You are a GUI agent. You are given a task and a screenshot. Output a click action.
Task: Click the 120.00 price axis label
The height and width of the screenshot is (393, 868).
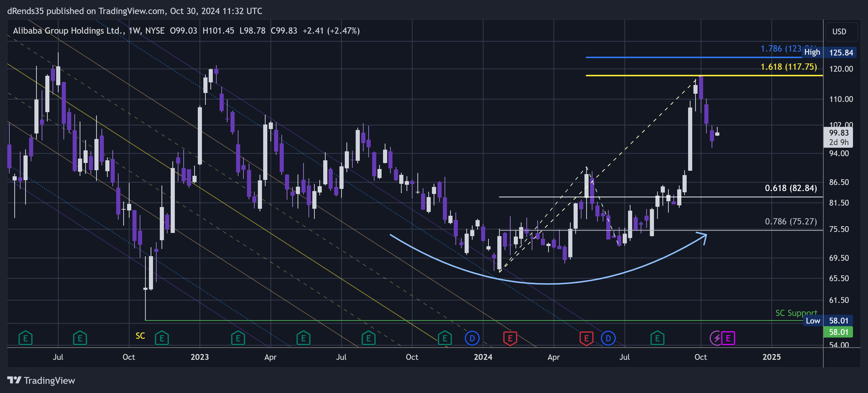tap(841, 69)
